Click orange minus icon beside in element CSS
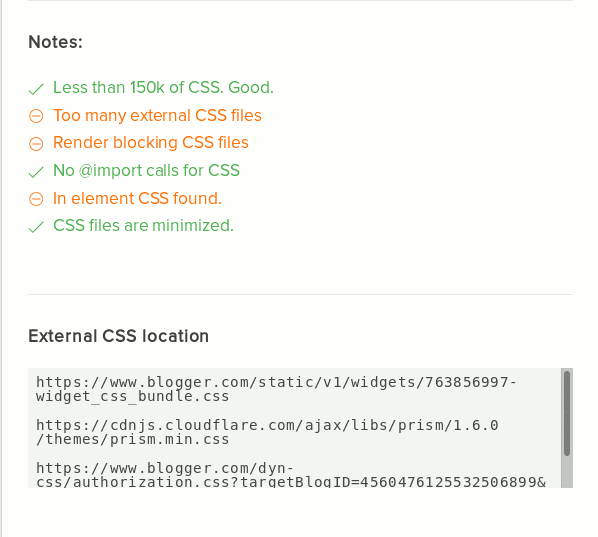 pyautogui.click(x=36, y=199)
